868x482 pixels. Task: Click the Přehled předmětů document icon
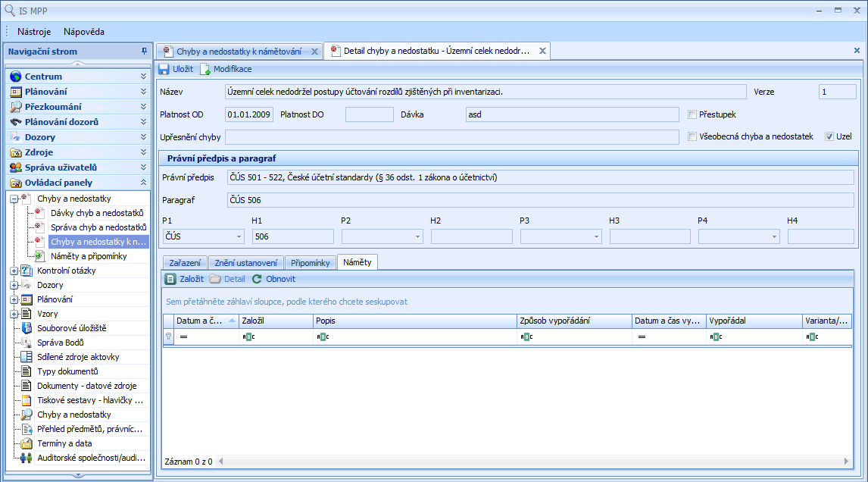point(27,429)
